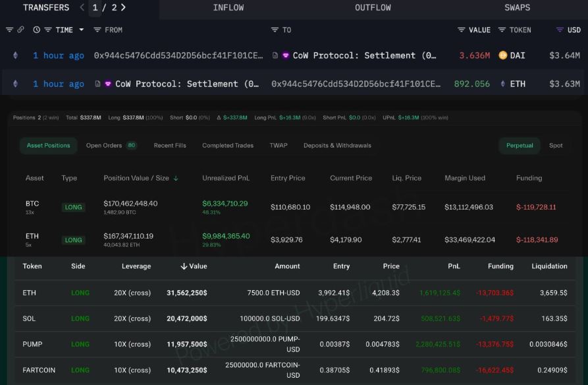Click the leftmost filter icon in the header row
The height and width of the screenshot is (385, 588).
tap(9, 29)
